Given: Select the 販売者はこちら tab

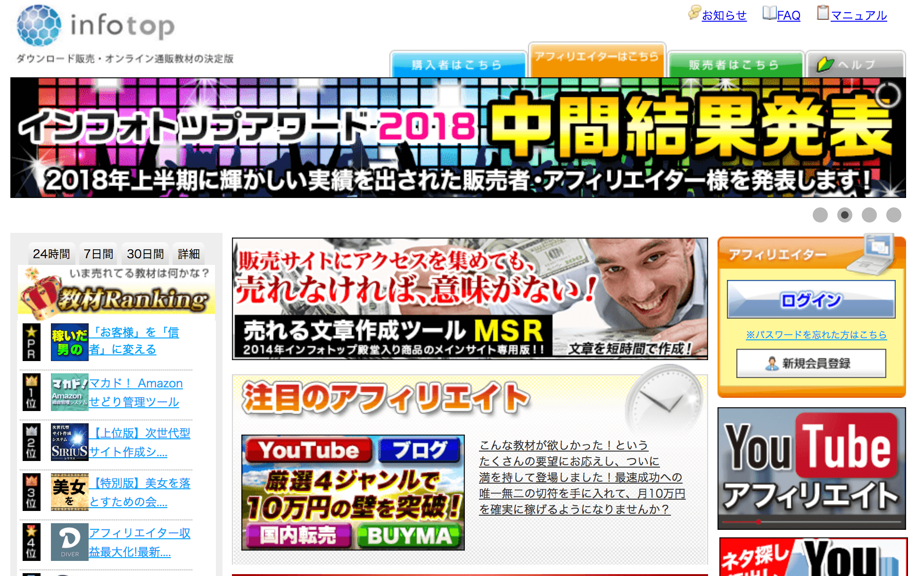Looking at the screenshot, I should click(735, 65).
